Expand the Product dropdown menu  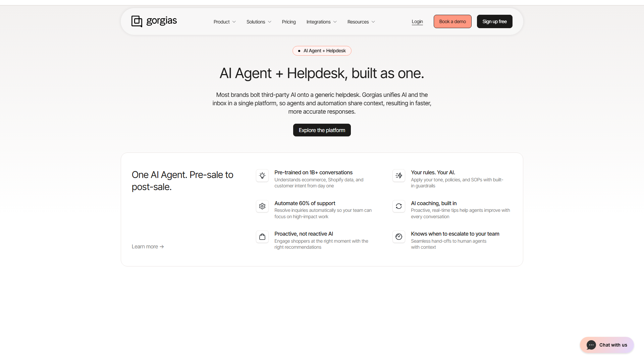(x=225, y=22)
